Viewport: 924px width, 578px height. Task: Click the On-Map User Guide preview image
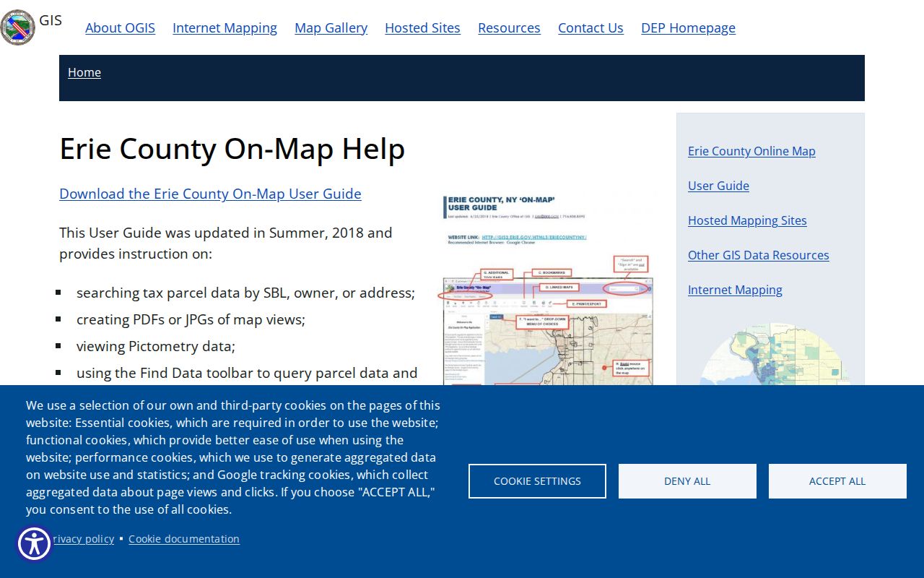coord(548,289)
